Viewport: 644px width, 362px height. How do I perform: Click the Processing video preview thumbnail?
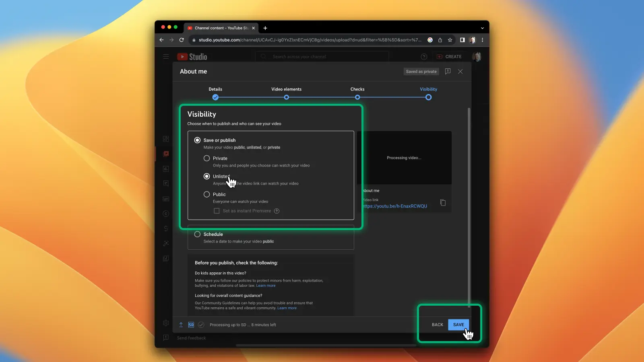[404, 158]
